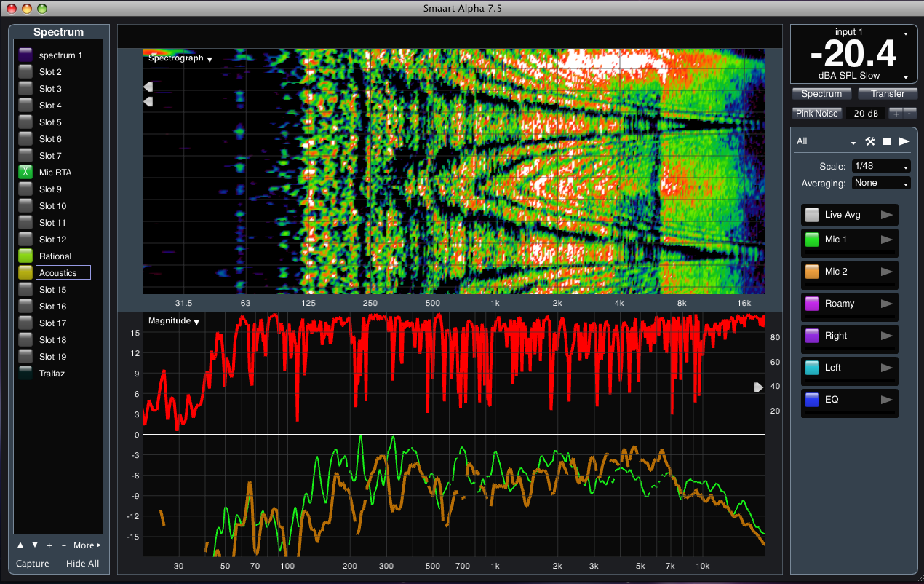The width and height of the screenshot is (924, 584).
Task: Raise generator level with the plus button
Action: pyautogui.click(x=896, y=114)
